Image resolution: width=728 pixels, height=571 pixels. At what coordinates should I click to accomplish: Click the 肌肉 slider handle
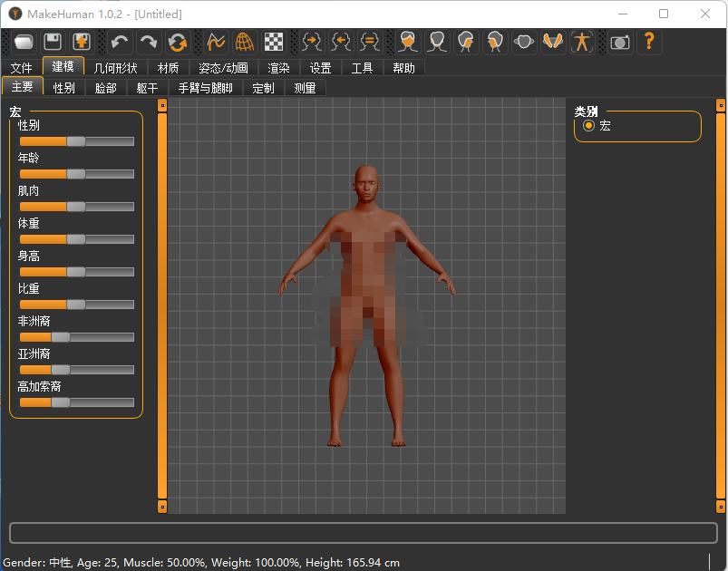[76, 207]
